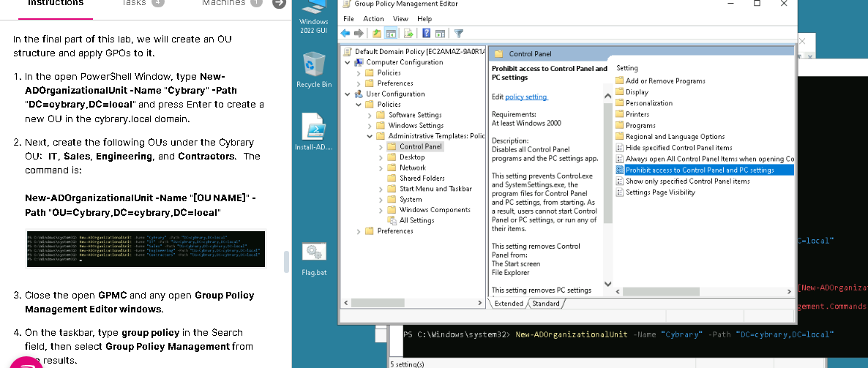Click the blue Help icon in toolbar
868x368 pixels.
point(426,33)
